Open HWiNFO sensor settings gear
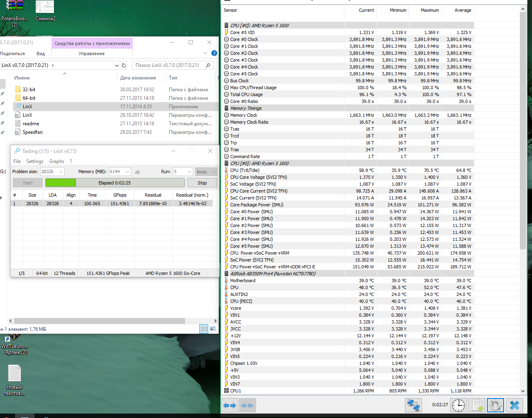This screenshot has height=418, width=532. pos(495,405)
